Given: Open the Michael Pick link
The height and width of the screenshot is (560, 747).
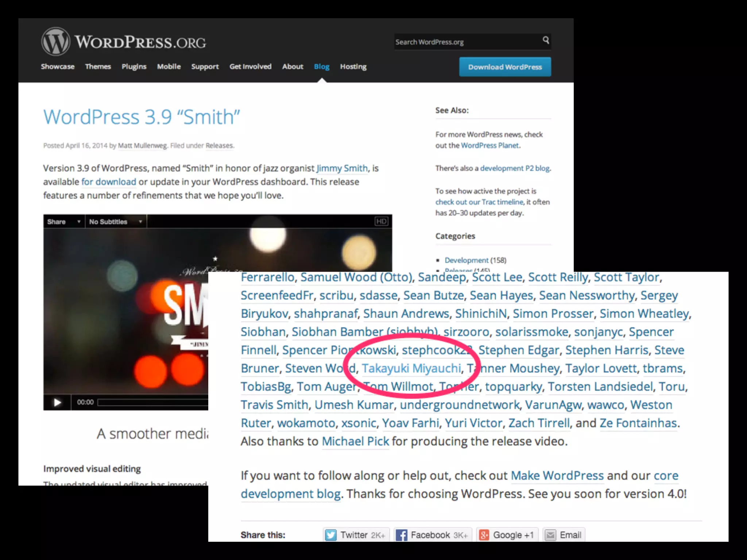Looking at the screenshot, I should tap(355, 441).
